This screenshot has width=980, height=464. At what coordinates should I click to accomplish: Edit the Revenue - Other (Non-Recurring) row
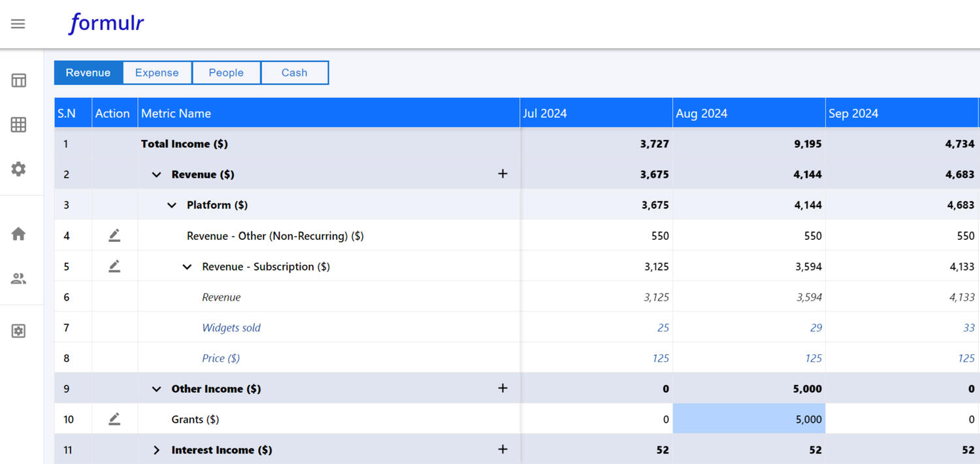[x=114, y=235]
